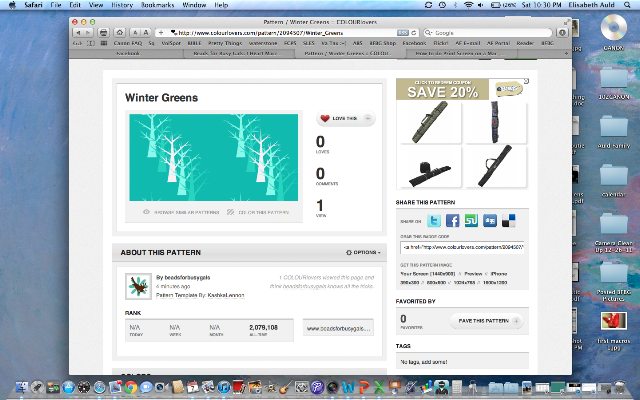Click the RSS button in address bar
Screen dimensions: 640x400
point(402,33)
